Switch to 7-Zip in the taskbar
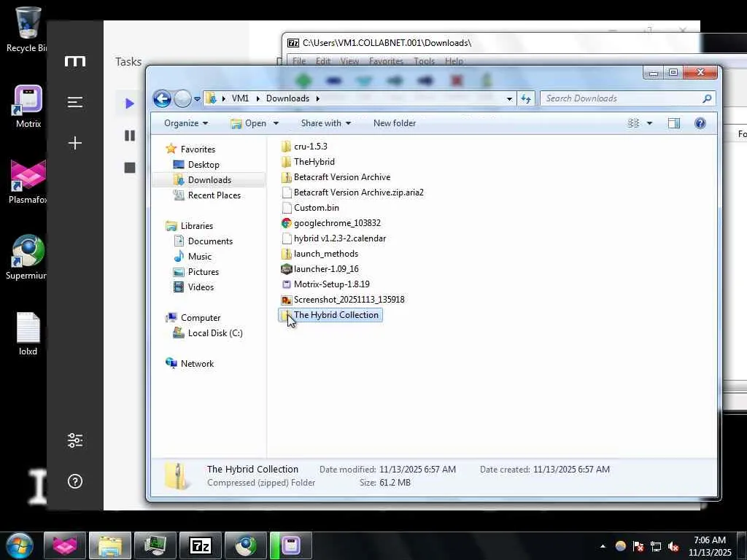This screenshot has height=560, width=747. point(200,545)
